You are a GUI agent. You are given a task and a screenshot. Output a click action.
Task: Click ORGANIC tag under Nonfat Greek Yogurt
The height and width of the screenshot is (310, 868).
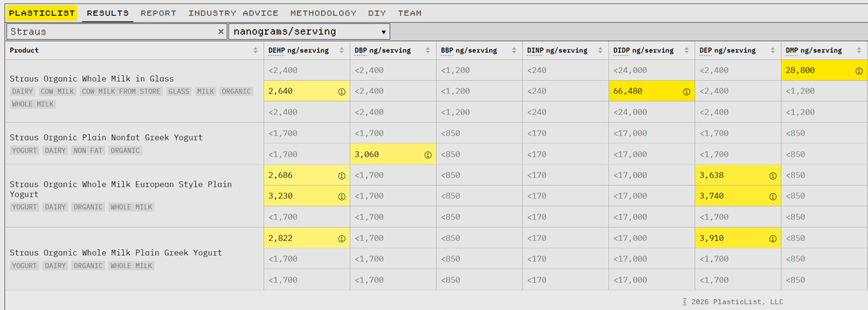124,151
